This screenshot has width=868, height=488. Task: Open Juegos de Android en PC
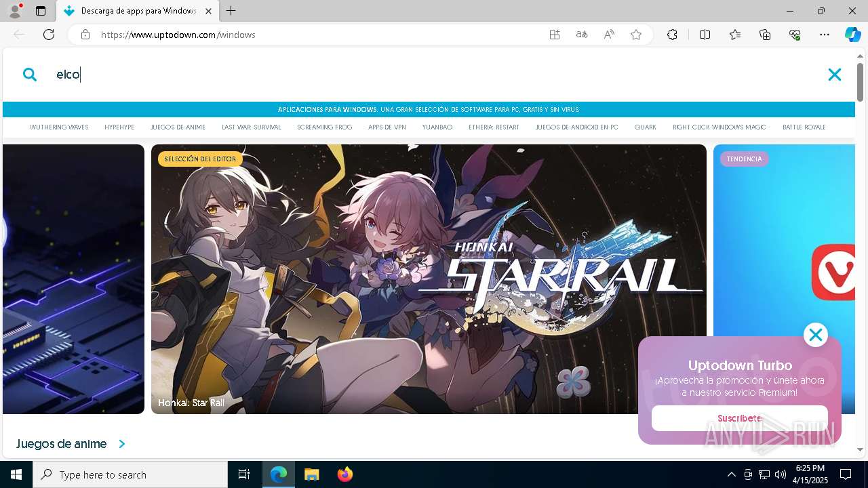[x=577, y=127]
